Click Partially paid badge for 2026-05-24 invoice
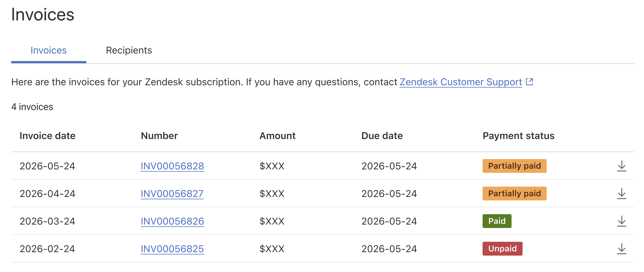The height and width of the screenshot is (272, 644). (x=514, y=166)
